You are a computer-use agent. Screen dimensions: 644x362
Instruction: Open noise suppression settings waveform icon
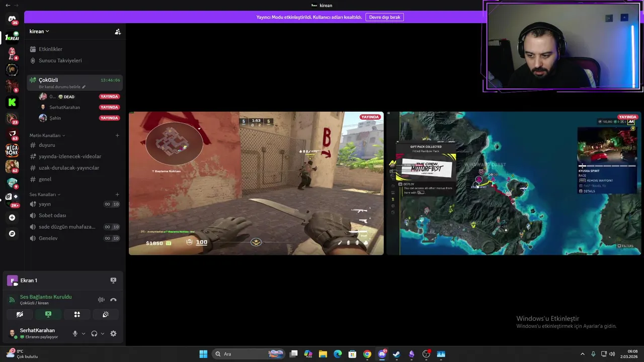tap(101, 300)
